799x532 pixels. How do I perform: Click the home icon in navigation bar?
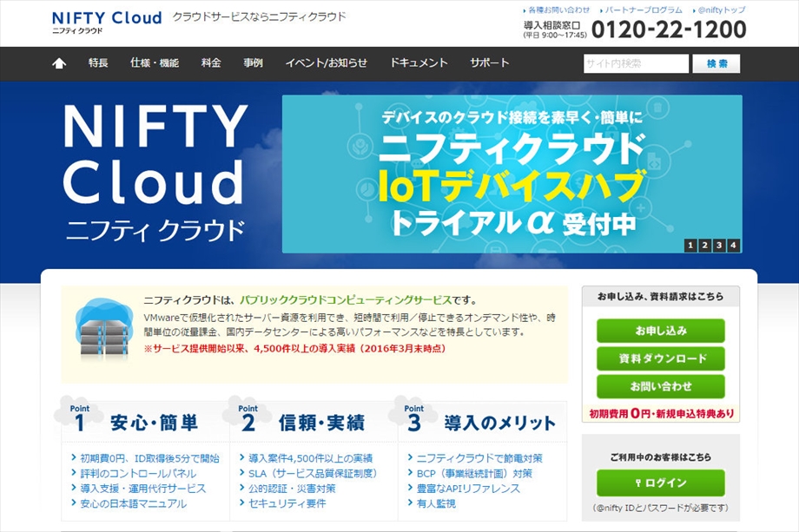[59, 63]
